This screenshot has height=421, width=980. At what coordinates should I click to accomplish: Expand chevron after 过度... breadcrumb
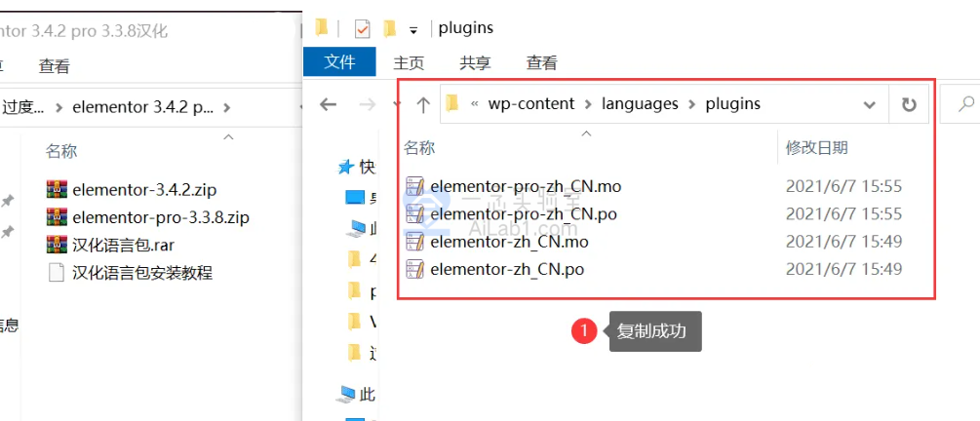point(59,108)
